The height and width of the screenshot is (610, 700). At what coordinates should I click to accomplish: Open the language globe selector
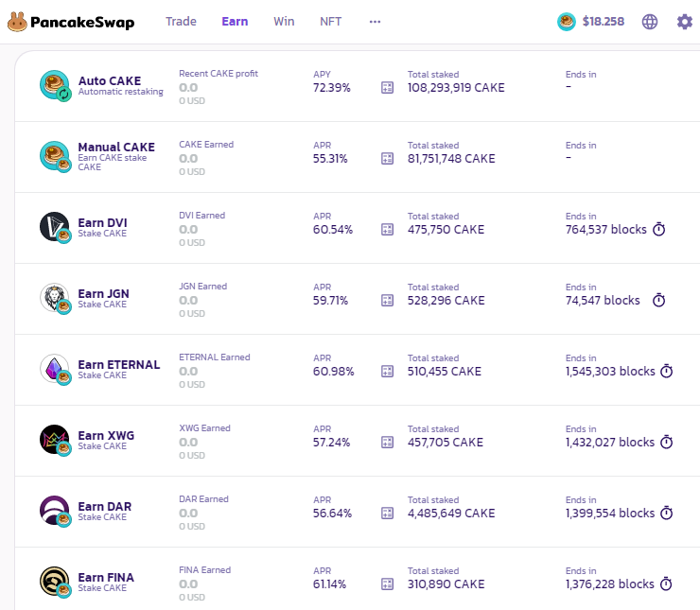(650, 22)
